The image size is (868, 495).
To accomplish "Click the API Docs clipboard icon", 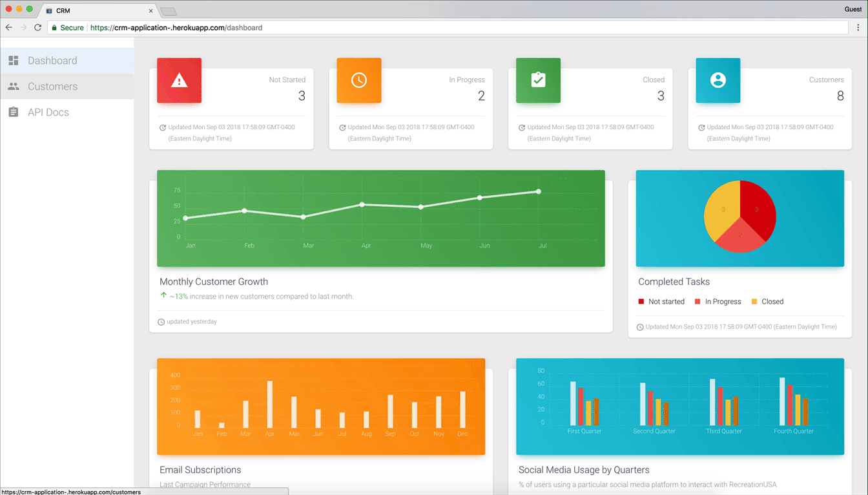I will pos(14,112).
